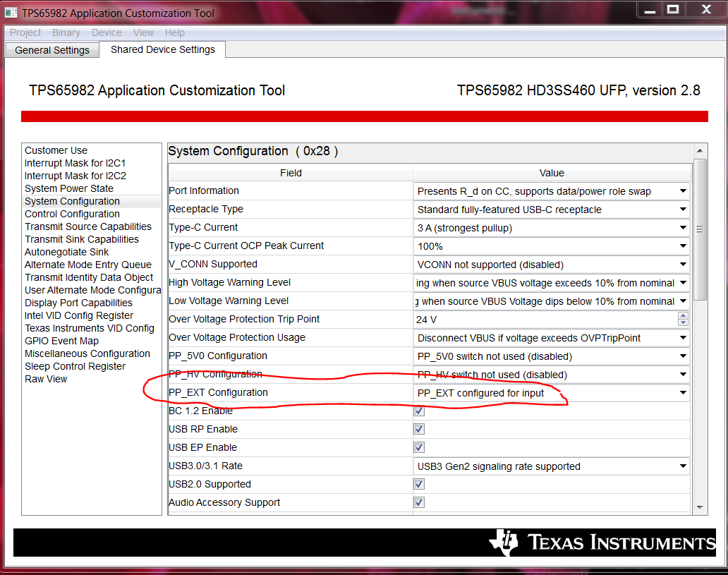Select Interrupt Mask for I2C1
The image size is (728, 575).
75,163
